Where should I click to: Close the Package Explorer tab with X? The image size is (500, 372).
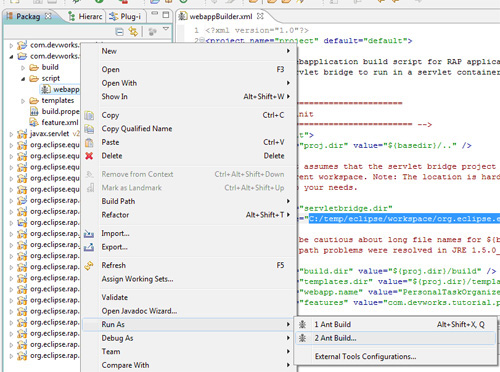click(48, 16)
